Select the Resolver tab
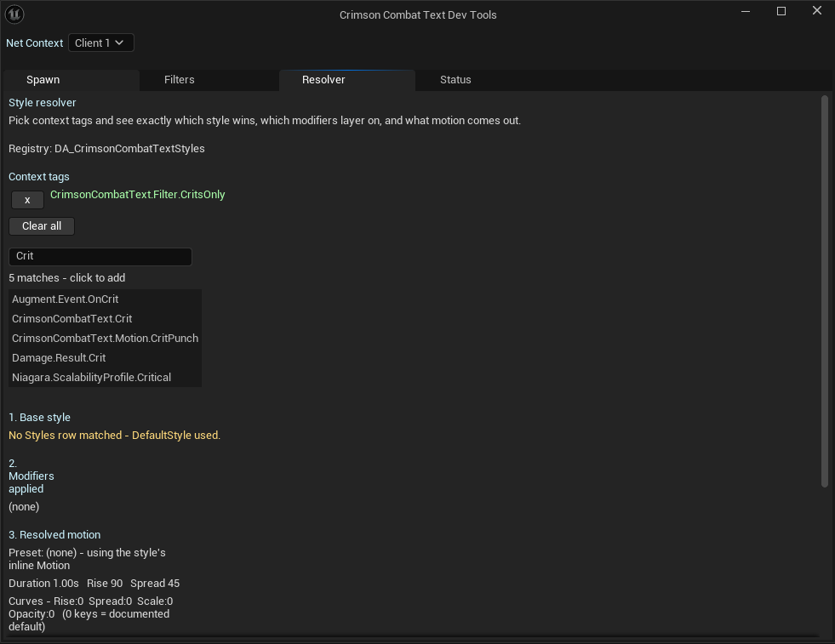The width and height of the screenshot is (835, 644). (347, 80)
